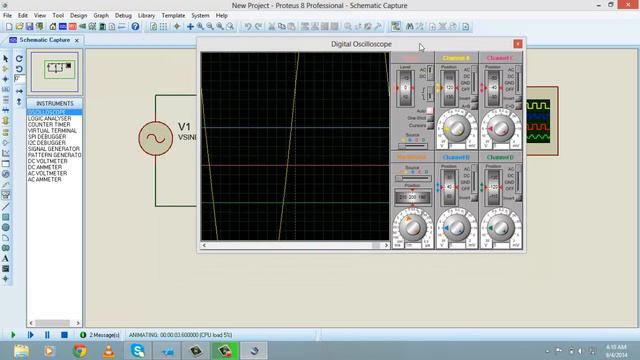
Task: Toggle the trigger Auto button
Action: [x=430, y=111]
